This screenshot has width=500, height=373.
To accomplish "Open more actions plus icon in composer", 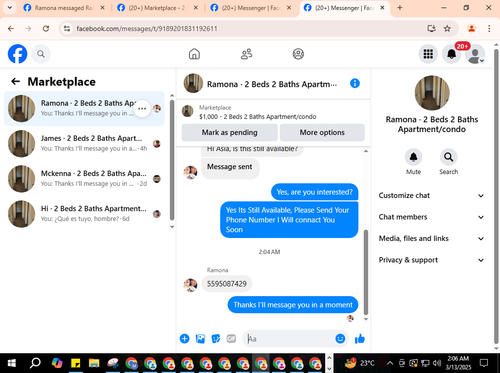I will tap(184, 339).
